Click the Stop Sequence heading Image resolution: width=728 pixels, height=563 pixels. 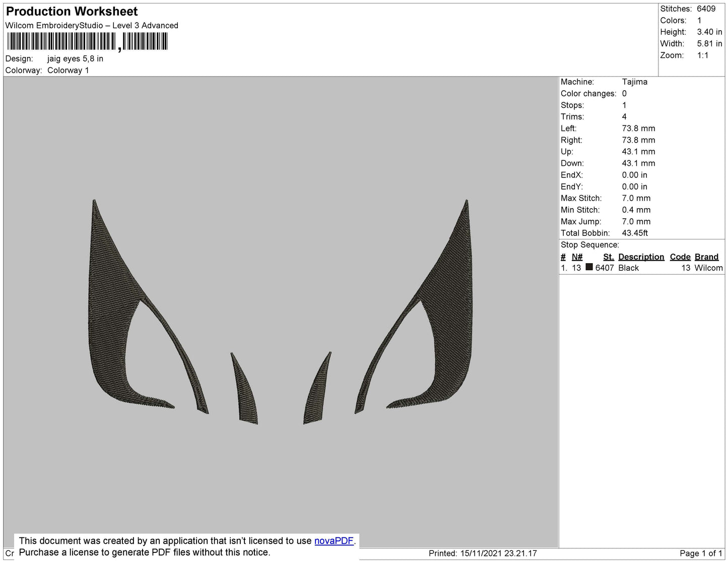pyautogui.click(x=590, y=245)
